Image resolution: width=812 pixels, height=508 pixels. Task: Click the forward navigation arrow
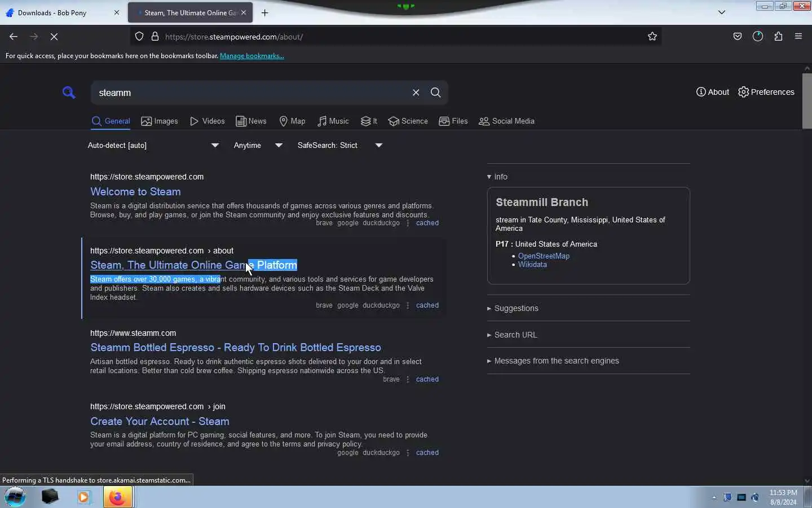click(x=34, y=37)
